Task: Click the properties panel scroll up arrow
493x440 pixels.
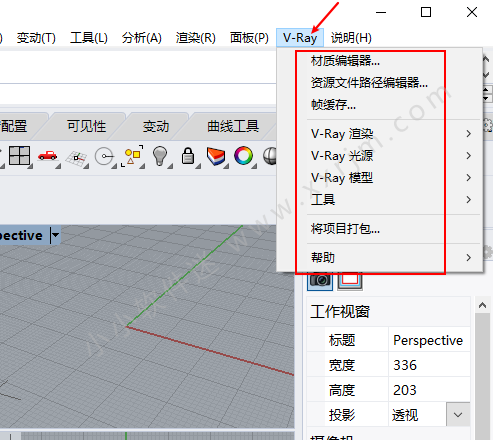Action: (482, 305)
